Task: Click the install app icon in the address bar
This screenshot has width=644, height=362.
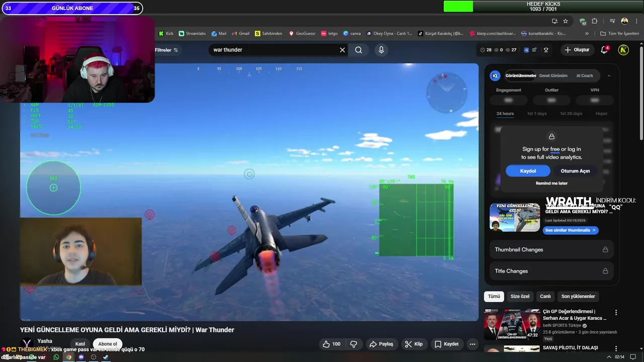Action: [554, 21]
